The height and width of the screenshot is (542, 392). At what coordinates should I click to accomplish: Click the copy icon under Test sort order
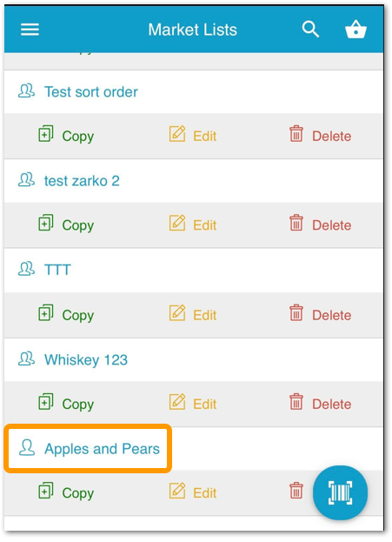tap(45, 134)
